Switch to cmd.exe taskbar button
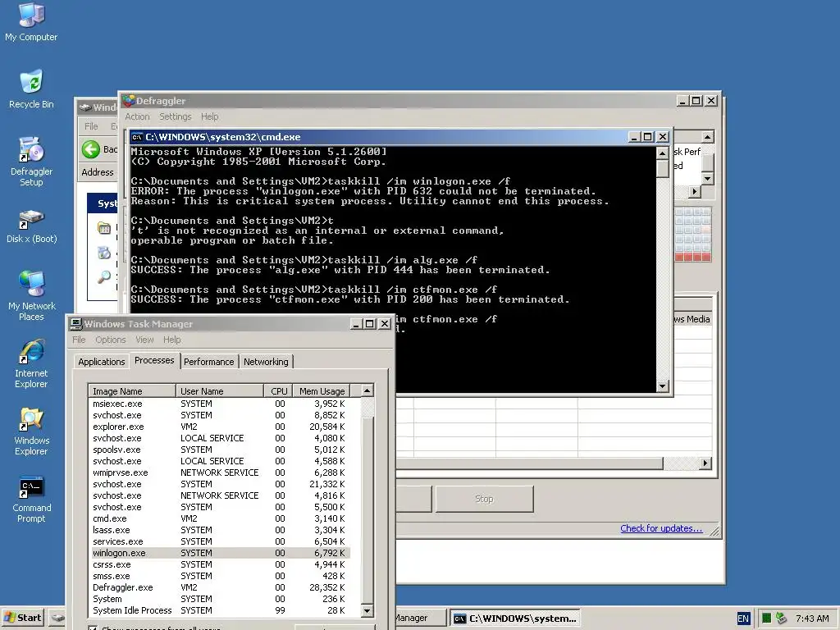 tap(515, 619)
